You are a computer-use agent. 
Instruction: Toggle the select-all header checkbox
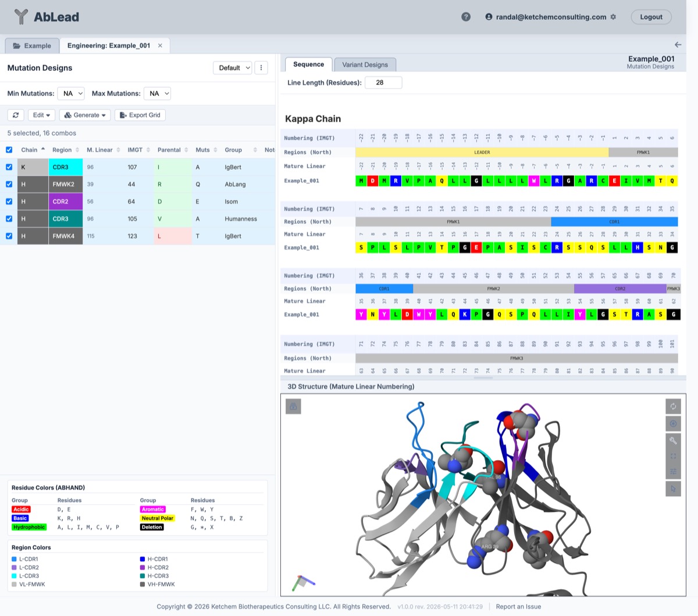[x=9, y=150]
